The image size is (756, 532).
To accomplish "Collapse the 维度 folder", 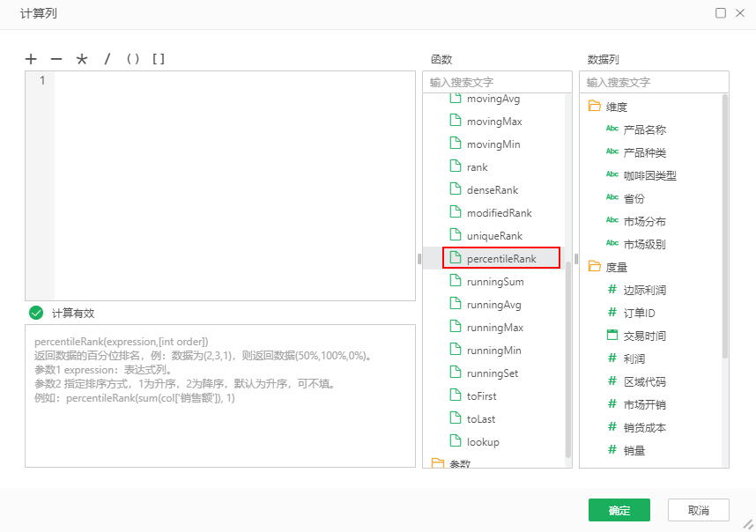I will (595, 107).
